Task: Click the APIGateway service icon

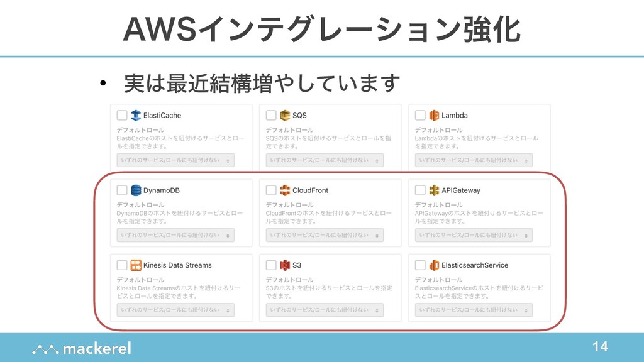Action: pyautogui.click(x=434, y=190)
